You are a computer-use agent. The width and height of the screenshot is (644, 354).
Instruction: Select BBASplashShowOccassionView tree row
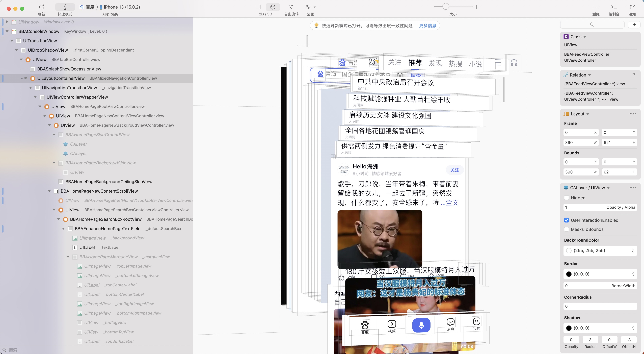69,69
